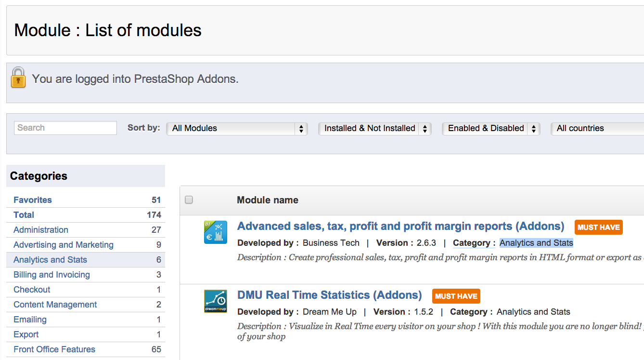Viewport: 644px width, 360px height.
Task: Click the Dream Me Up developer name
Action: coord(330,312)
